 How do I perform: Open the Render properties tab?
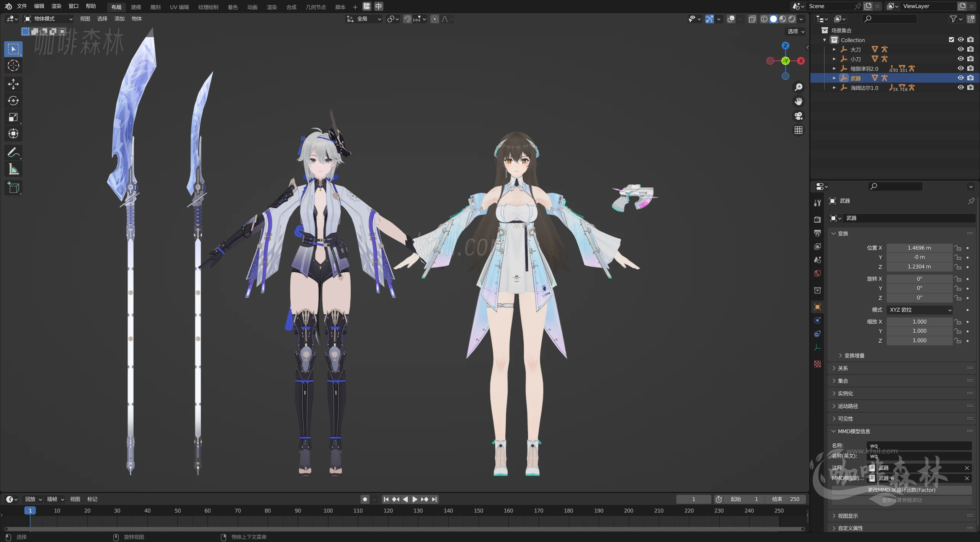point(817,220)
